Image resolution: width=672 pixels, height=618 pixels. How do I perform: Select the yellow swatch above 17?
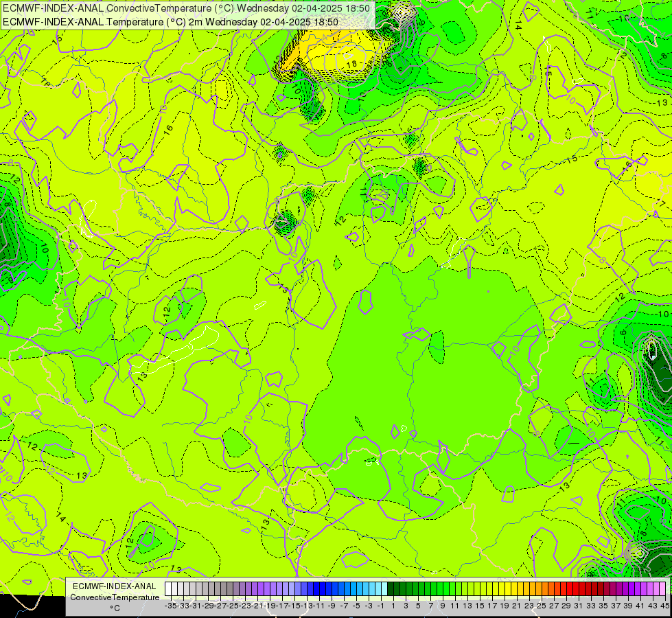[x=489, y=588]
